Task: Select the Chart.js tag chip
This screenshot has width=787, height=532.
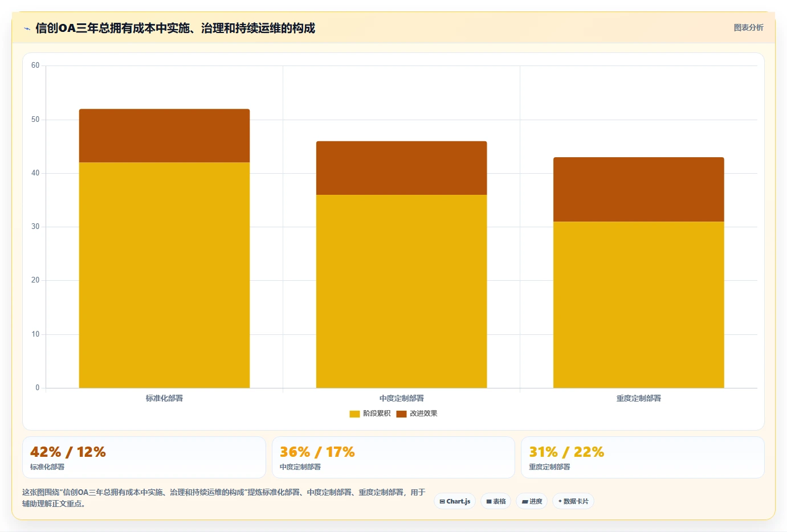Action: tap(455, 501)
